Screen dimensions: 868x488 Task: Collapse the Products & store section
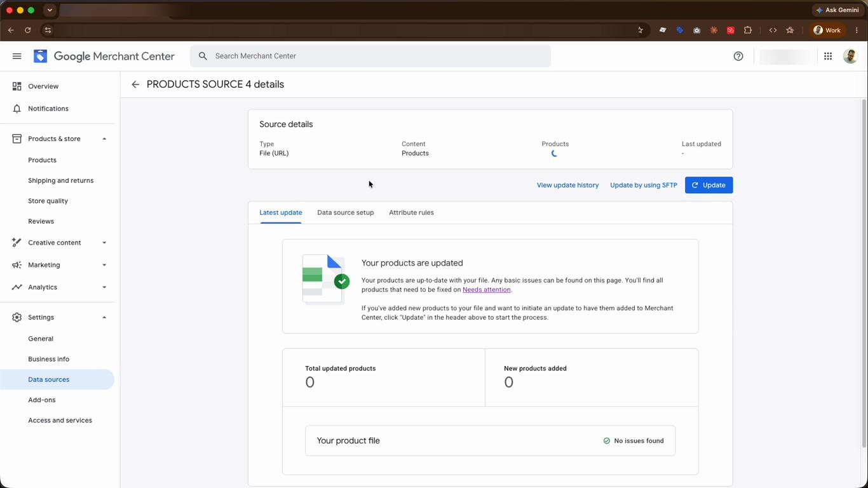click(x=104, y=139)
